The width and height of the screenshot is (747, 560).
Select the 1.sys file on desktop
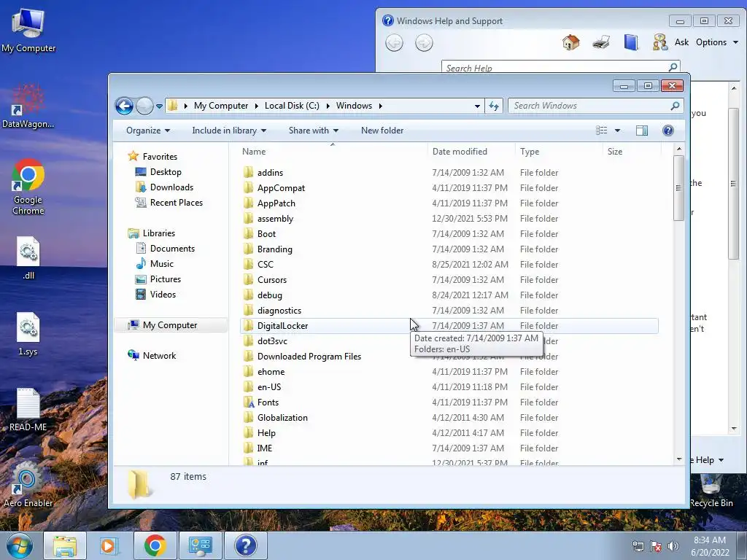click(x=28, y=334)
